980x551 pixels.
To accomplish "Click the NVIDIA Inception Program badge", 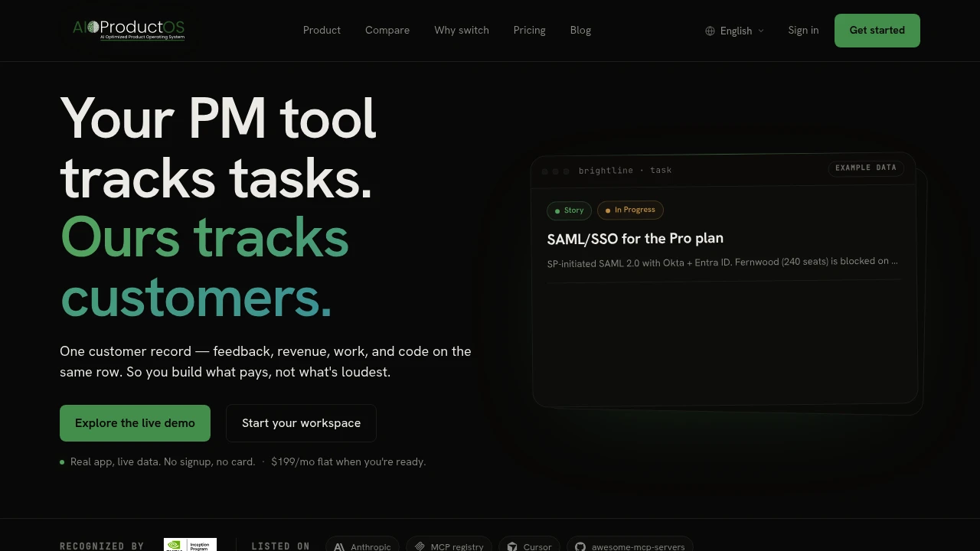I will [x=190, y=545].
